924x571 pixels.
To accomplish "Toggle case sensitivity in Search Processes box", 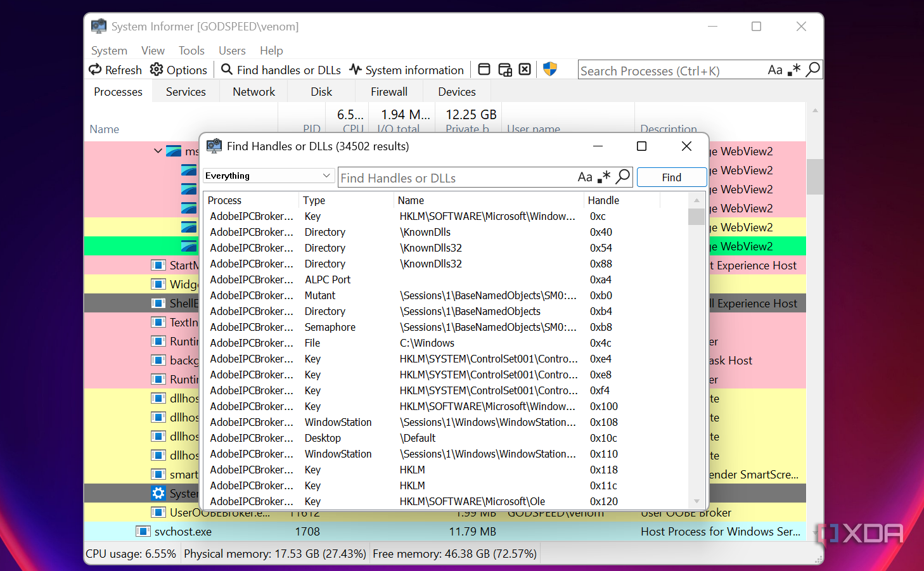I will coord(775,70).
